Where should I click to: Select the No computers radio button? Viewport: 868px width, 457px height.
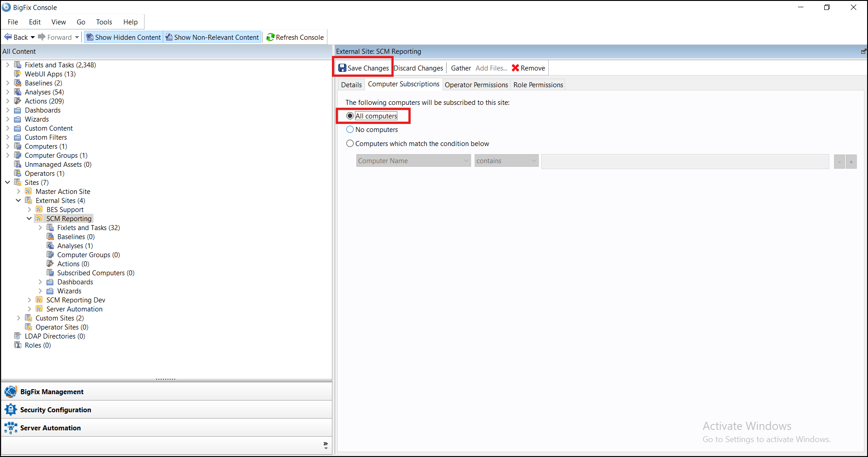[x=350, y=129]
